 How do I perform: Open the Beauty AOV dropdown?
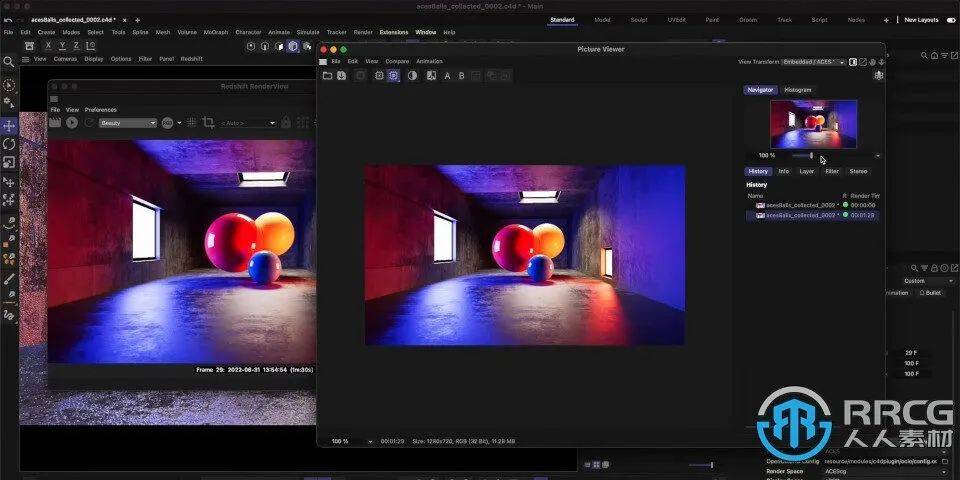(128, 123)
